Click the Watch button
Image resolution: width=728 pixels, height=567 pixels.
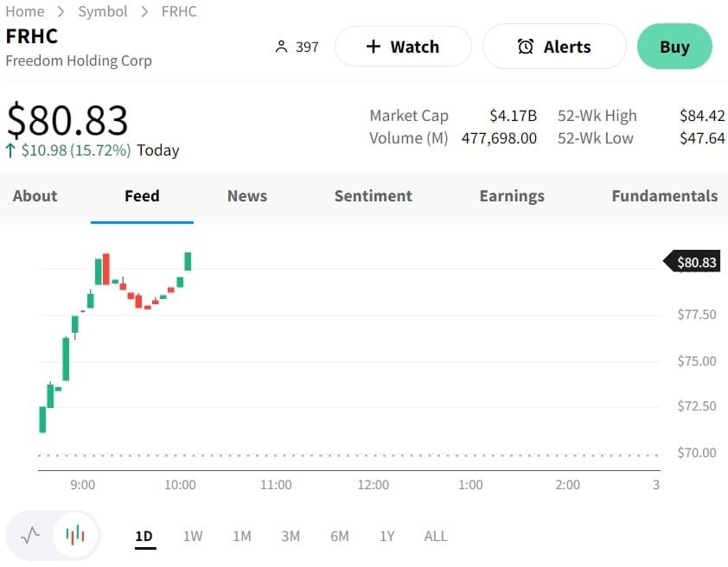(403, 47)
